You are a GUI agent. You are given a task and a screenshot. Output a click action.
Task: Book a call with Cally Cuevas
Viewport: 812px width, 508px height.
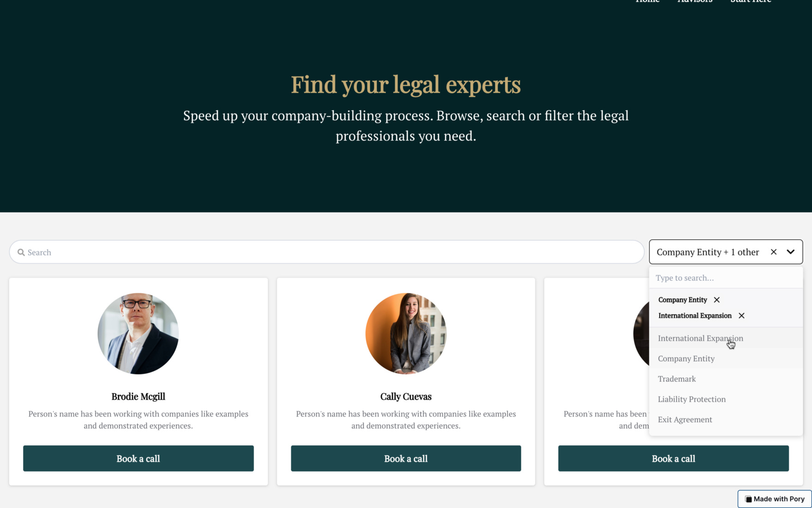(406, 459)
